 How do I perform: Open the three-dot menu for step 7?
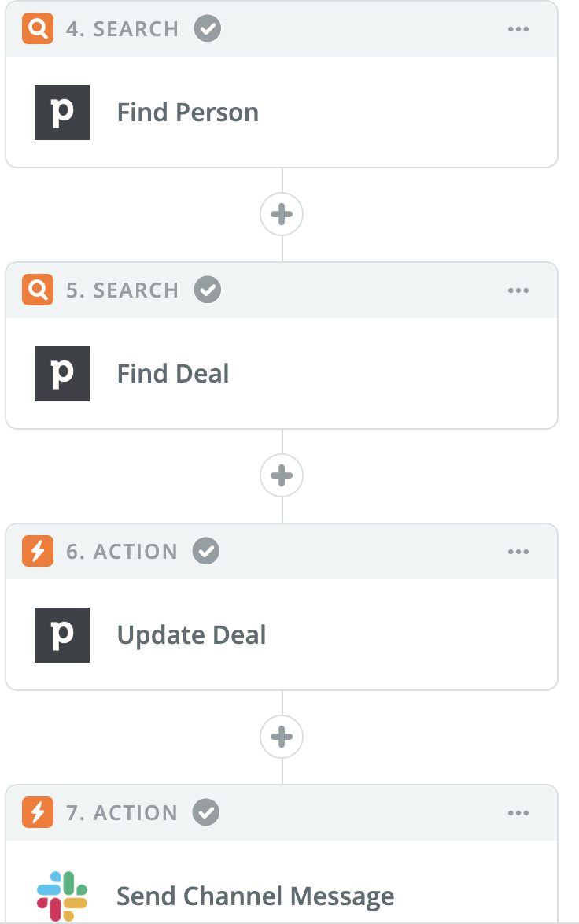click(x=518, y=812)
